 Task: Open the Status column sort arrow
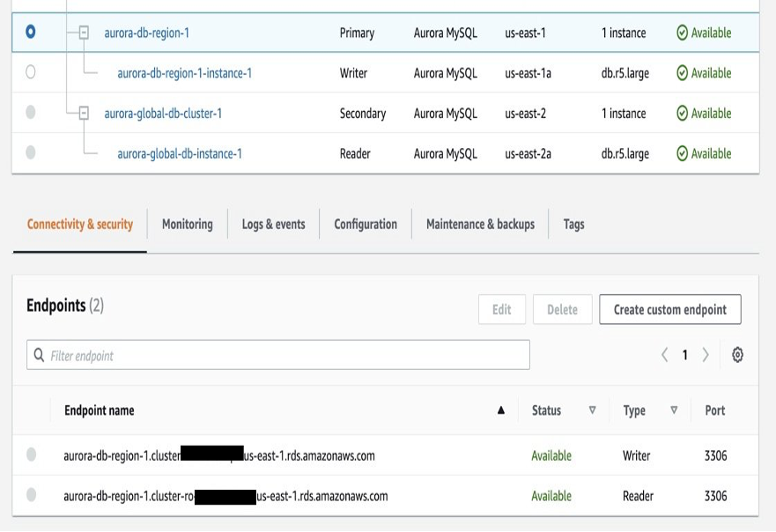click(x=592, y=410)
